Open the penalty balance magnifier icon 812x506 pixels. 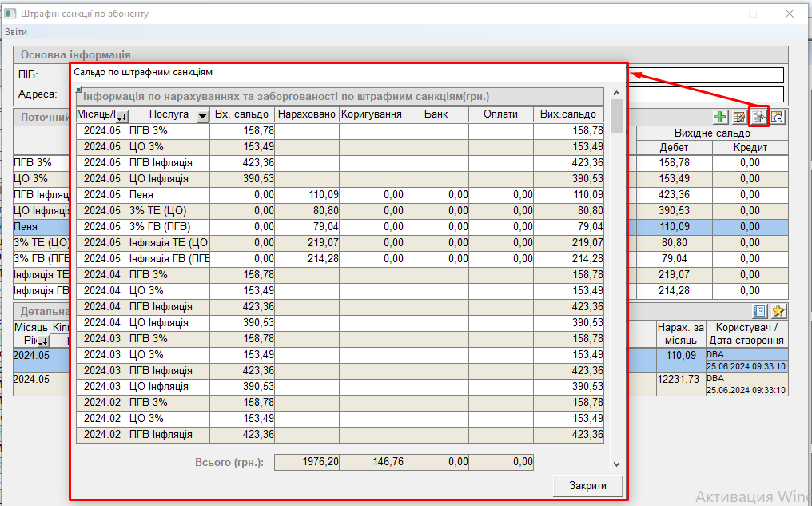pos(758,117)
